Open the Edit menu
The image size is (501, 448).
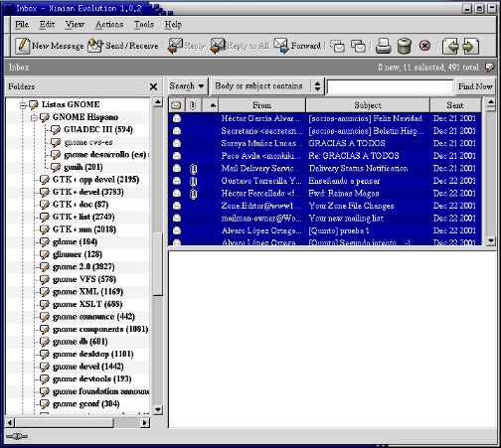47,25
